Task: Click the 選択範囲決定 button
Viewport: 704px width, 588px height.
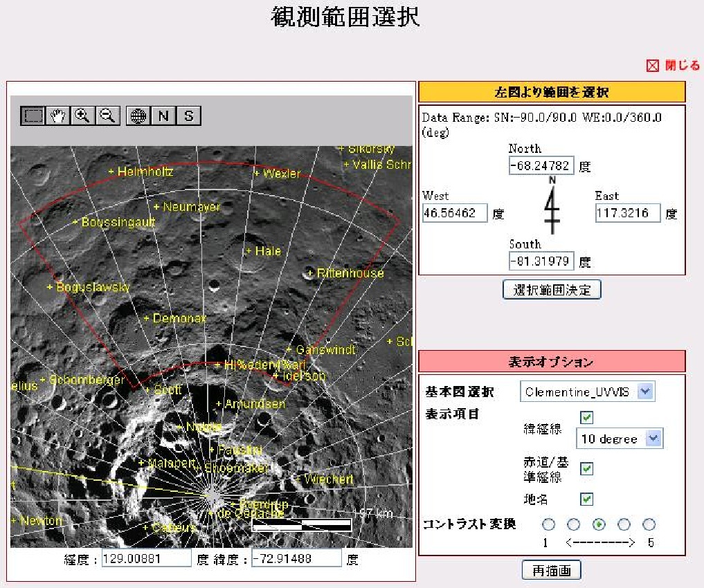Action: click(x=552, y=290)
